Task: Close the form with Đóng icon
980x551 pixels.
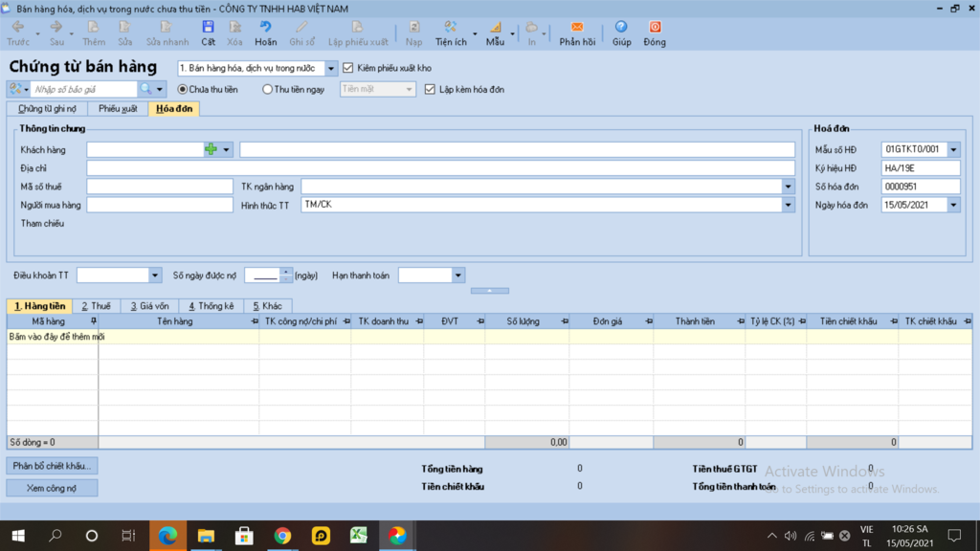Action: point(655,27)
